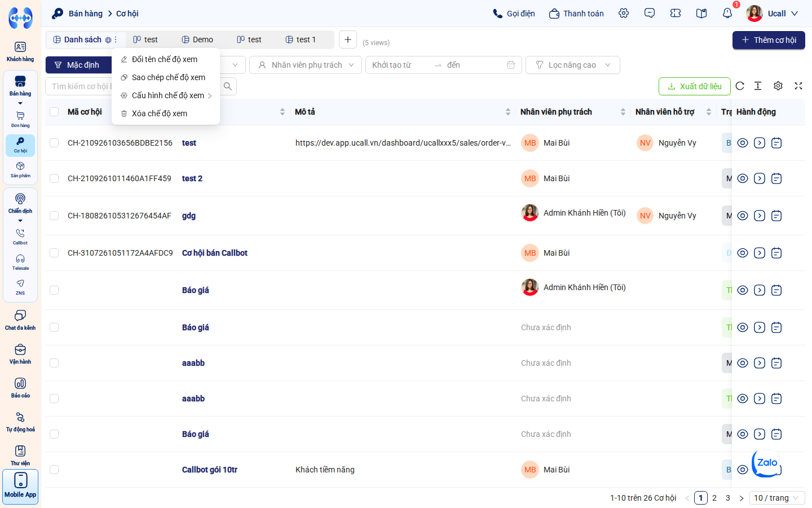Check the Cơ hội bán Callbot row

(x=54, y=253)
